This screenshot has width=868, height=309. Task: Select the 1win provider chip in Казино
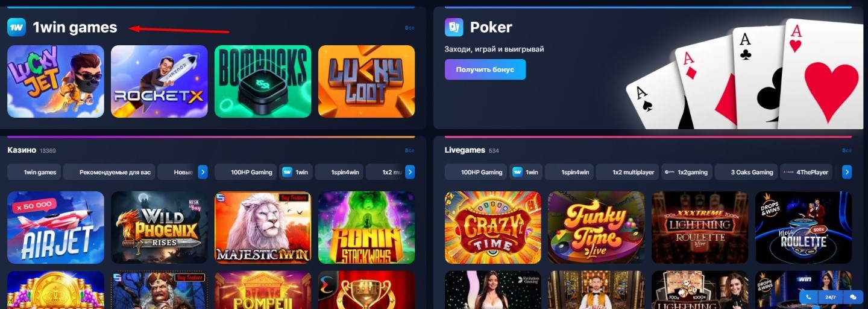point(295,172)
